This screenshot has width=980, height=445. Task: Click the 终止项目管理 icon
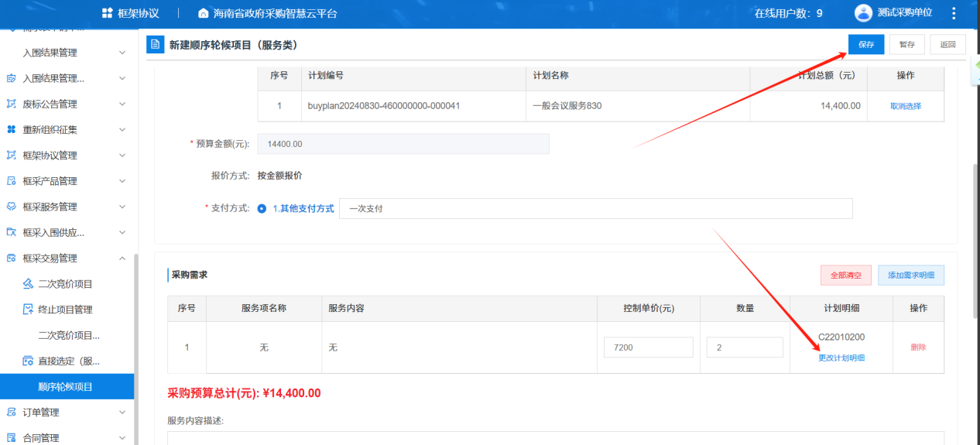point(28,309)
